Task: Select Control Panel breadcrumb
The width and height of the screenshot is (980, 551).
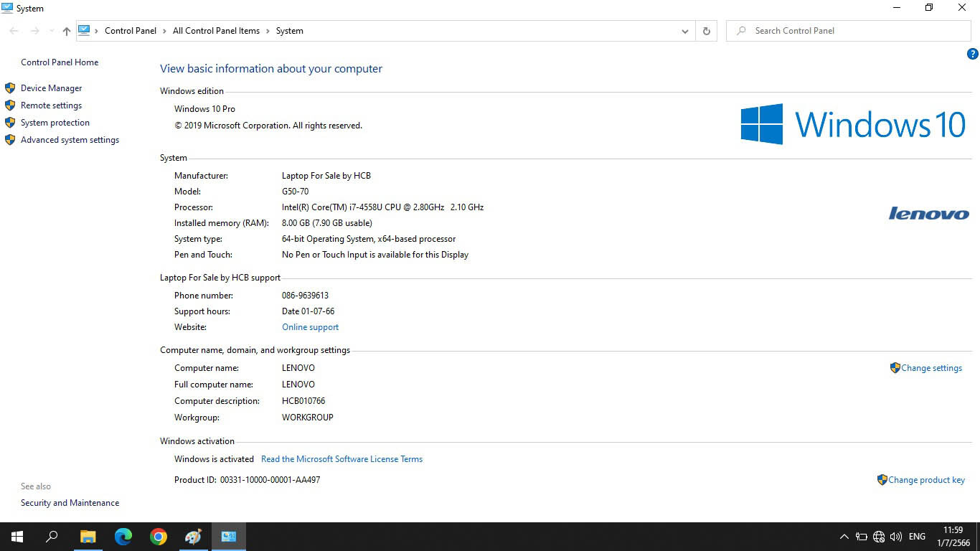Action: pyautogui.click(x=131, y=31)
